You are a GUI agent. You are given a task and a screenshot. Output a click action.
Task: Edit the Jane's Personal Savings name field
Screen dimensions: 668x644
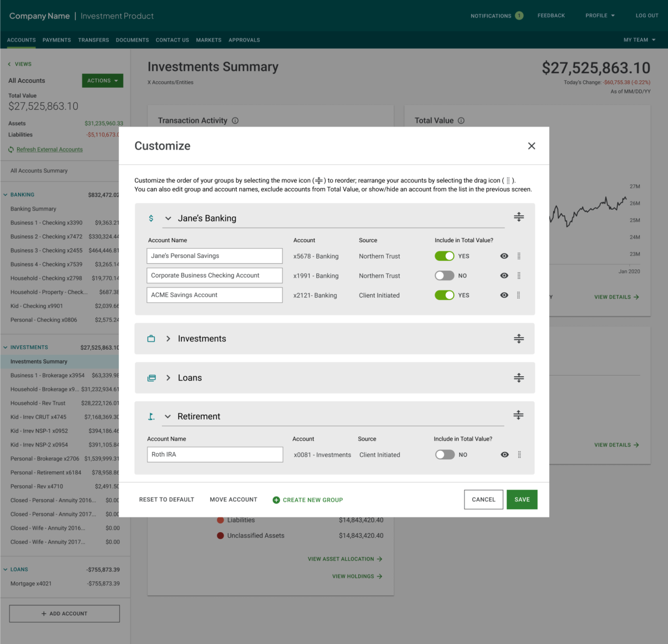[215, 256]
